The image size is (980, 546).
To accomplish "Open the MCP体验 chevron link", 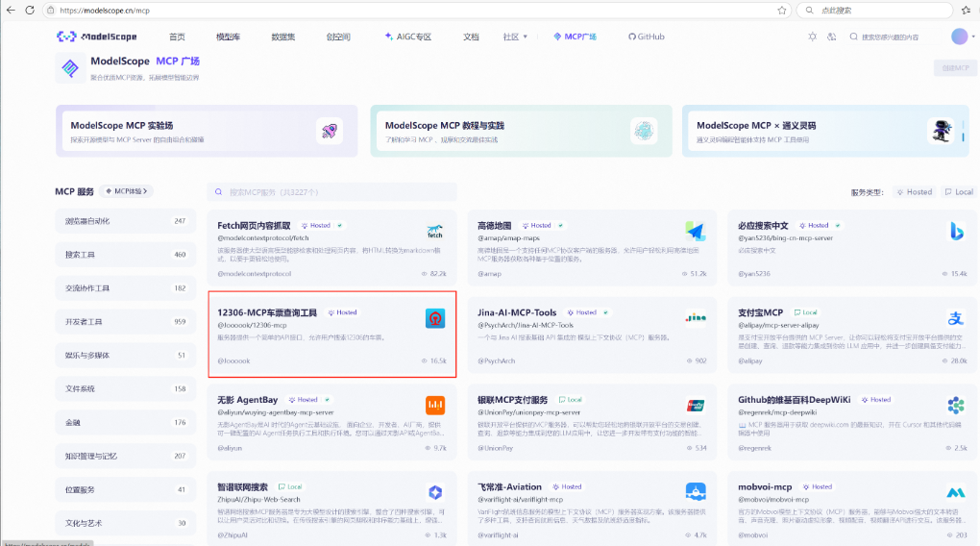I will coord(127,191).
